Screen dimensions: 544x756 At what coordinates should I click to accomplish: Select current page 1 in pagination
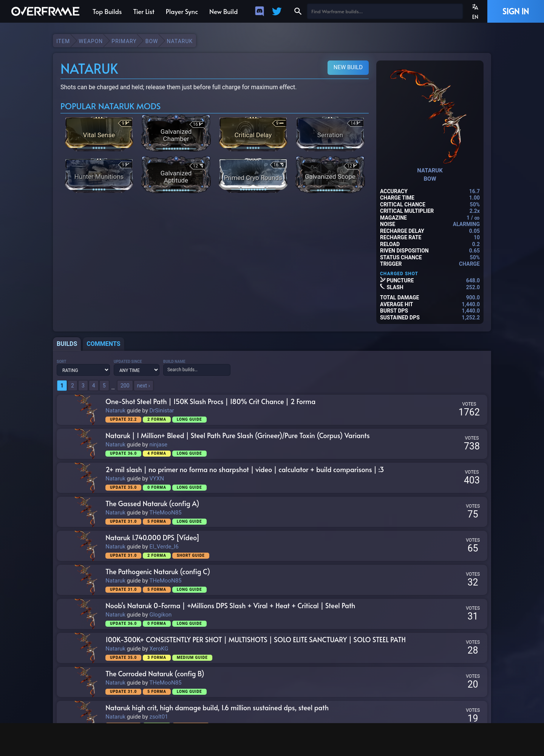click(62, 386)
